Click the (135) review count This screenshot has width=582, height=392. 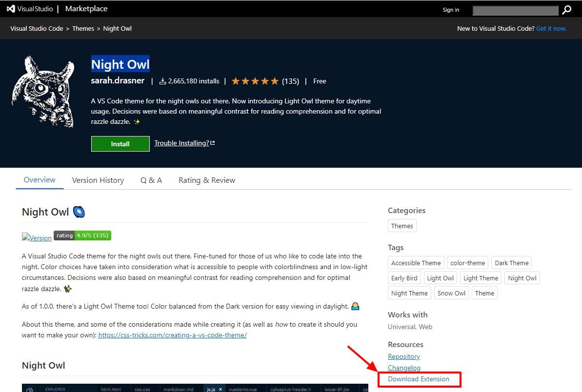(x=290, y=81)
